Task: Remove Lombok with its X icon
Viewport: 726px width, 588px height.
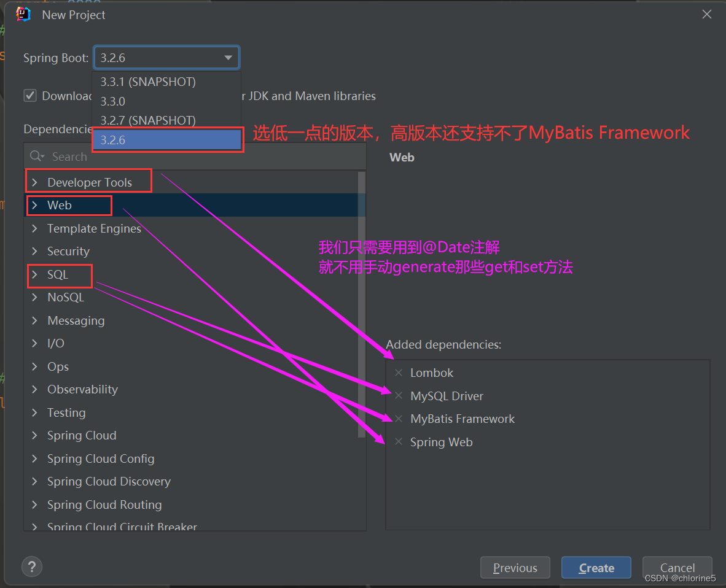Action: 399,373
